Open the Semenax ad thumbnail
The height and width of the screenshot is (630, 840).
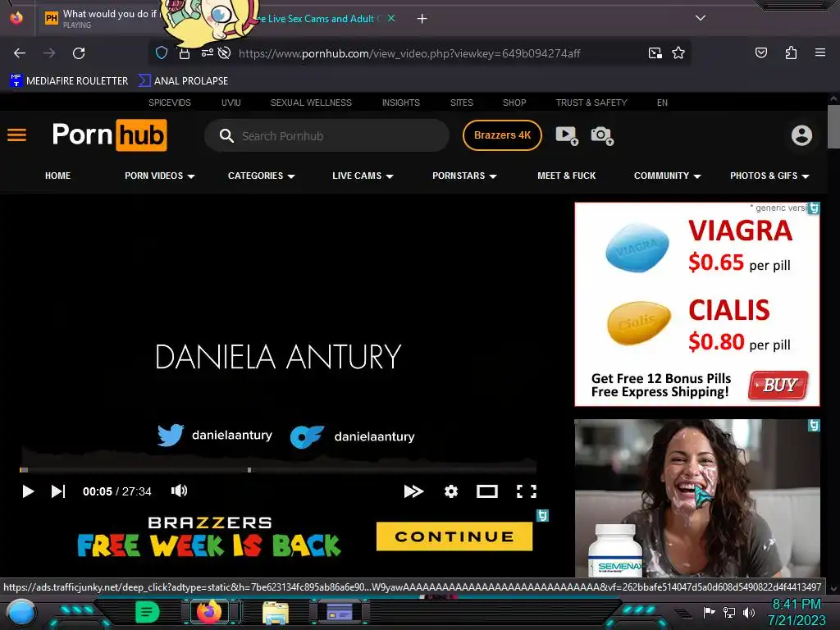point(697,498)
